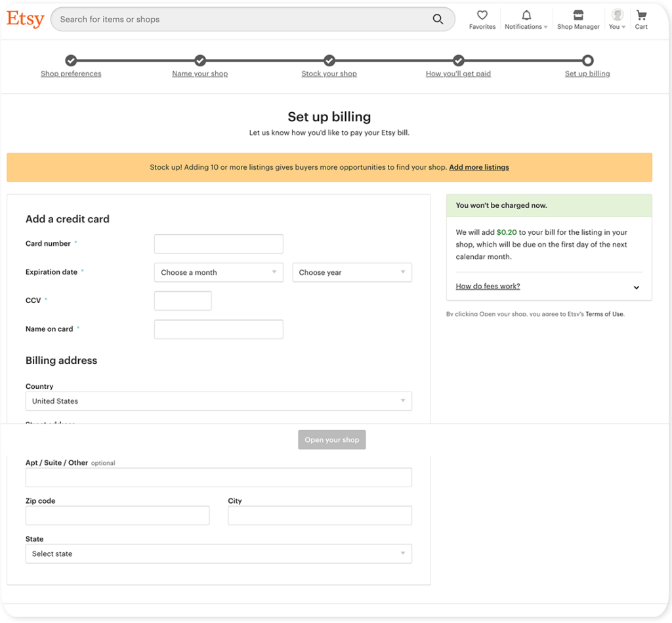This screenshot has height=623, width=672.
Task: Open the Stock your shop step
Action: pos(329,73)
